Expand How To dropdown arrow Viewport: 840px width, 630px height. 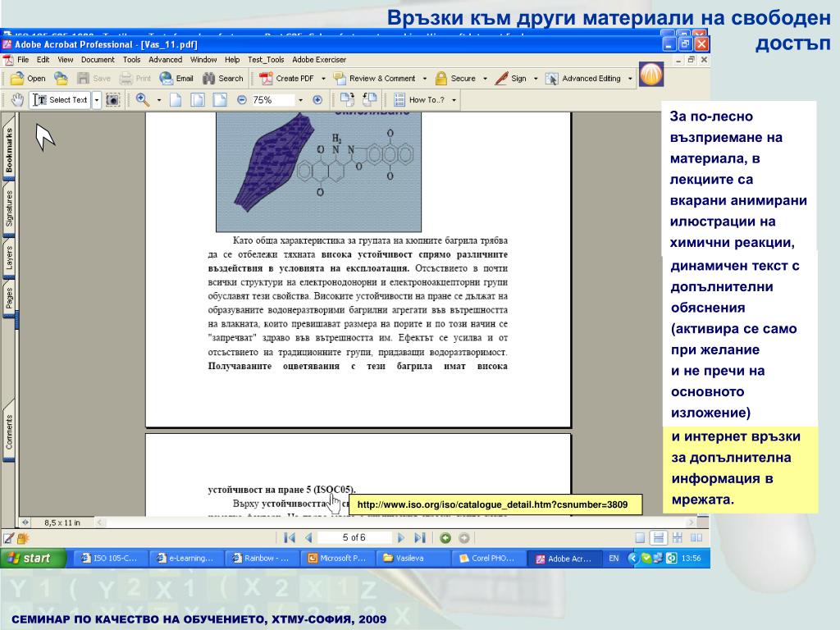point(454,100)
